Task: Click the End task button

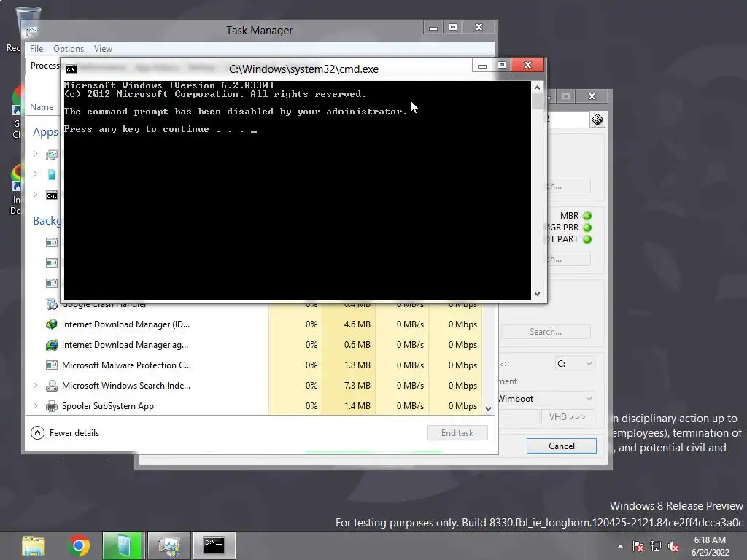Action: click(457, 433)
